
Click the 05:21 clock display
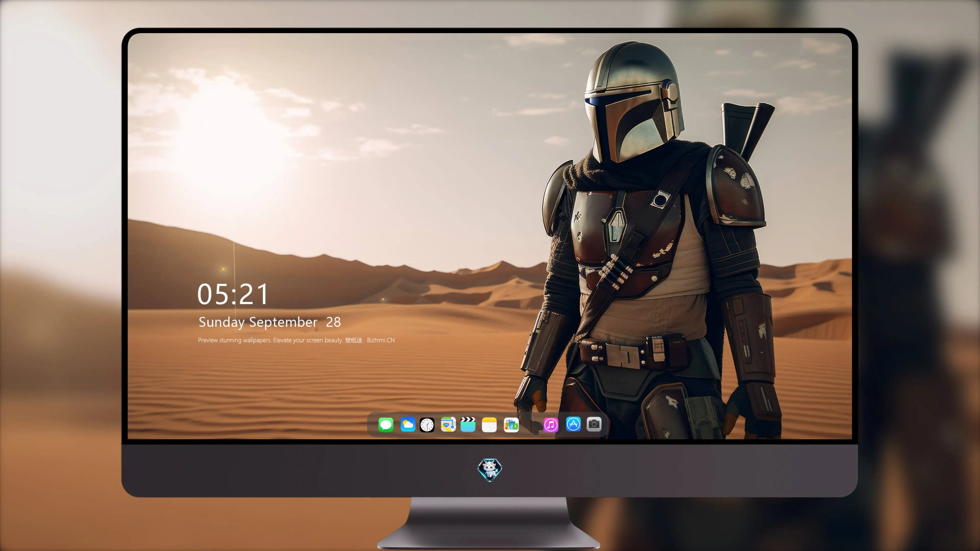click(x=233, y=294)
